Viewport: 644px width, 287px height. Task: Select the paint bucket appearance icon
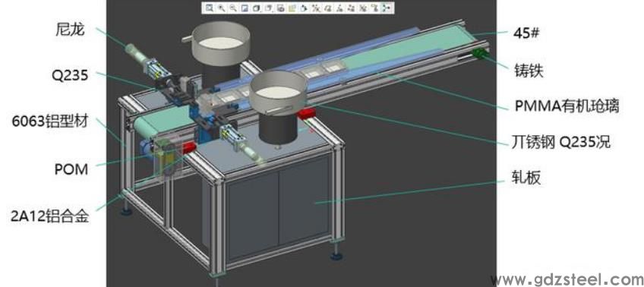(x=305, y=8)
